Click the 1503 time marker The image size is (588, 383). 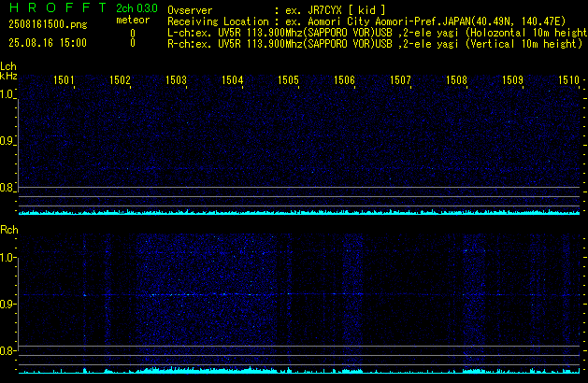(176, 80)
